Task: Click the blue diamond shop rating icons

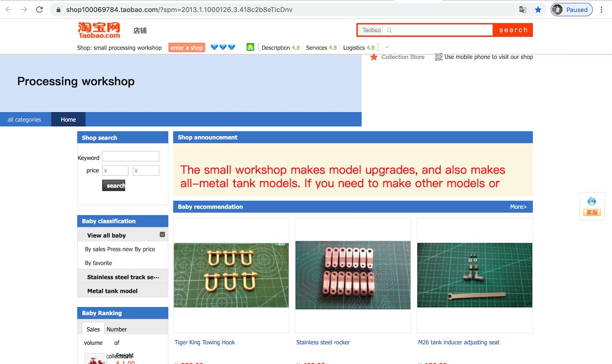Action: tap(223, 47)
